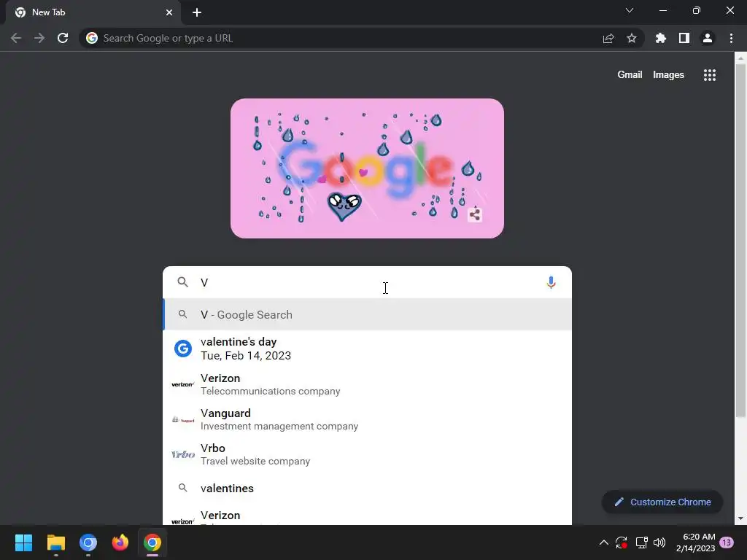This screenshot has width=747, height=560.
Task: Click the Customize Chrome button
Action: tap(662, 502)
